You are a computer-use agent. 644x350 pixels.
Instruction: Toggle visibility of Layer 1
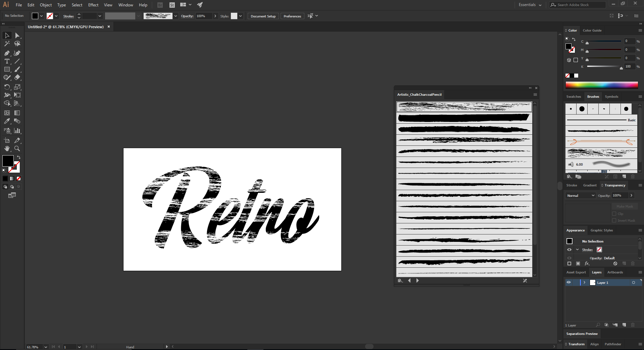coord(568,282)
